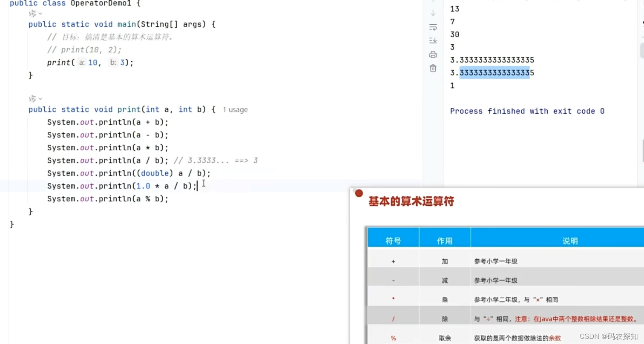Click the red '/' symbol cell
644x344 pixels.
point(393,319)
